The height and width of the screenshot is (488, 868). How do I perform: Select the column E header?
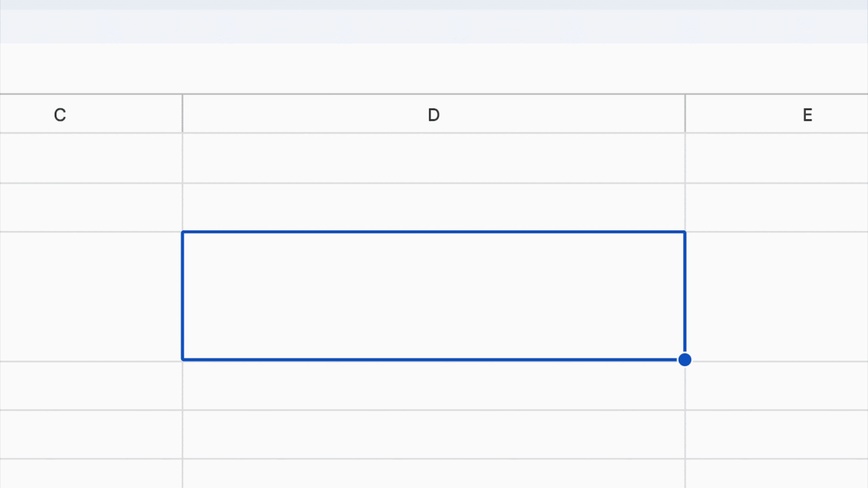click(x=777, y=114)
